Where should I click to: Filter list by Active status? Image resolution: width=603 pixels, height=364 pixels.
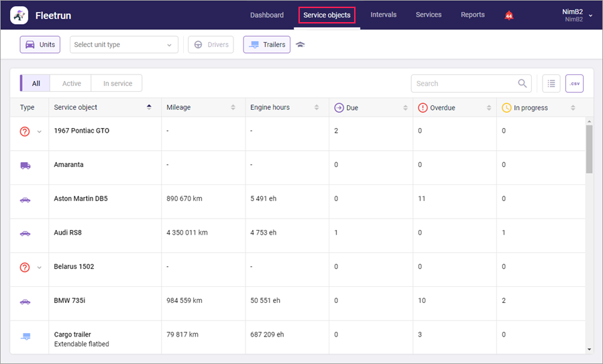pyautogui.click(x=72, y=84)
